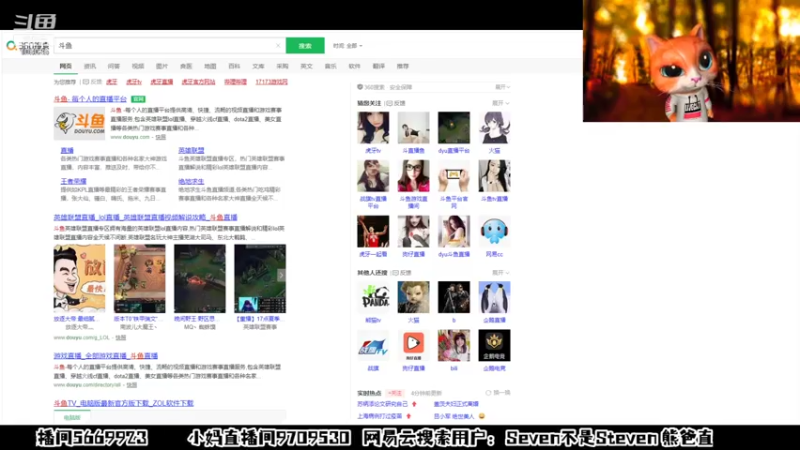The width and height of the screenshot is (800, 450).
Task: Click the 换一换 refresh control
Action: click(x=498, y=393)
